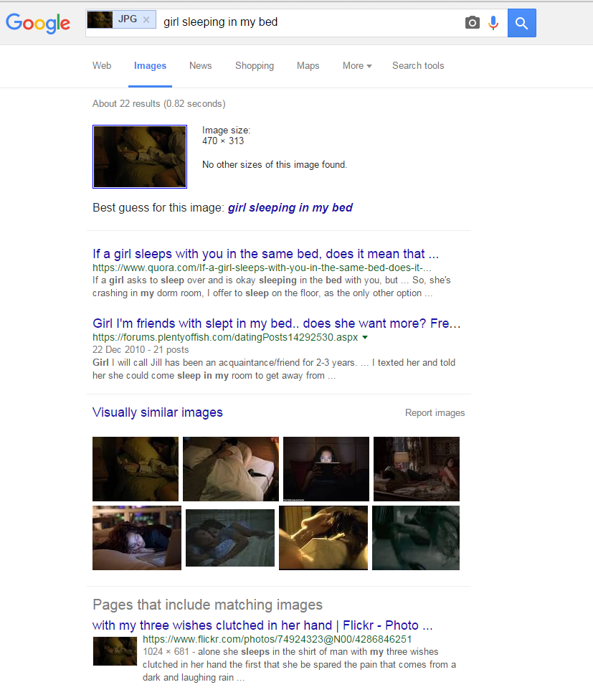The image size is (593, 700).
Task: Open the News tab
Action: pos(200,66)
